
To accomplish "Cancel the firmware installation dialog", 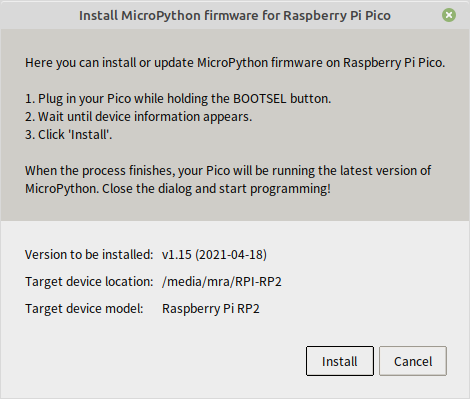I will click(413, 361).
